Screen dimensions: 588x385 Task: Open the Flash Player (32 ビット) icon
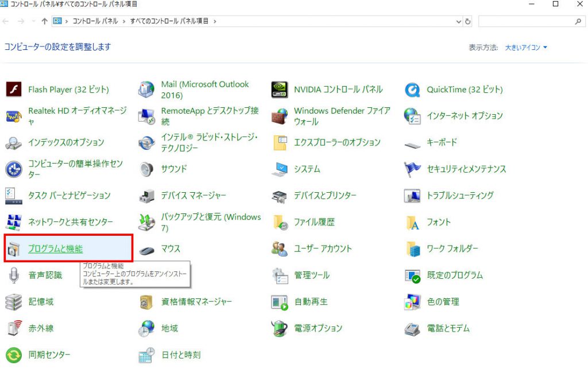[13, 90]
